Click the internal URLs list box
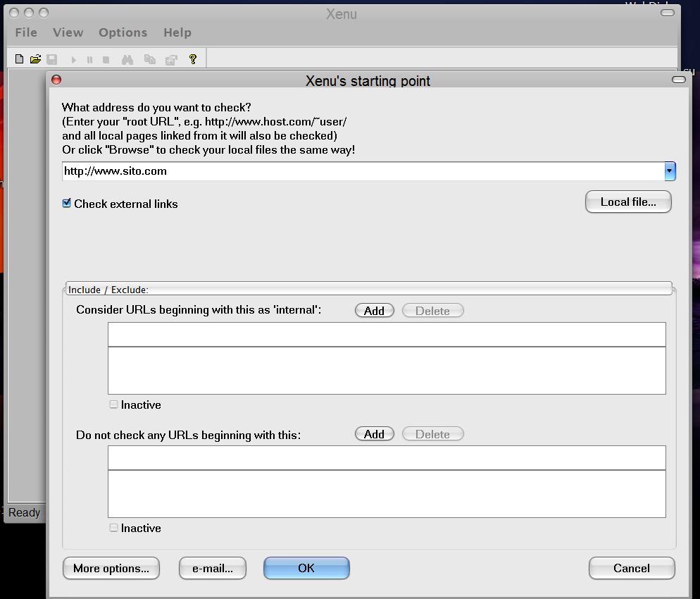The height and width of the screenshot is (599, 700). pyautogui.click(x=387, y=370)
